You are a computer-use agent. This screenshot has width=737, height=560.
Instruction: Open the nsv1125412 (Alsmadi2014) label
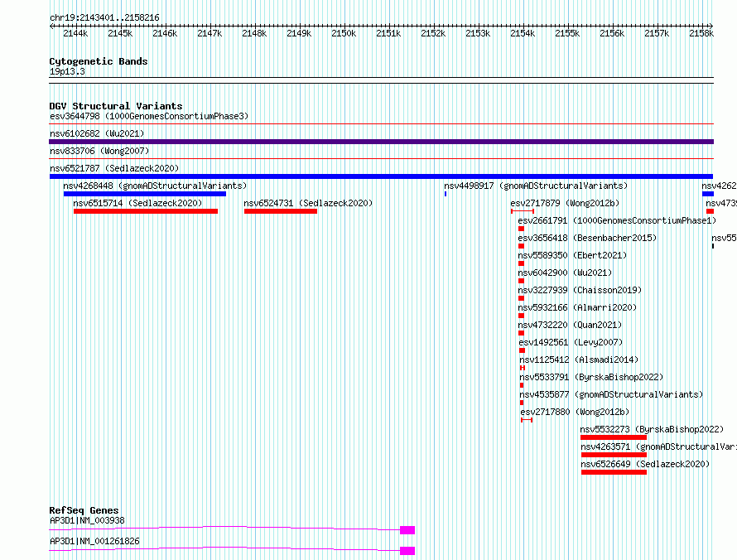(579, 360)
